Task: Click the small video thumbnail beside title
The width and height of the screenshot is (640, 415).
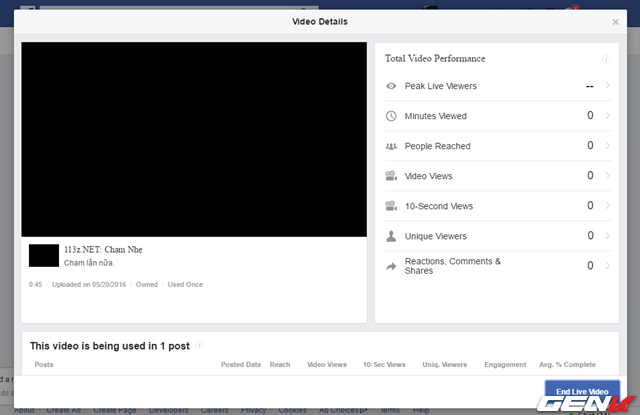Action: [x=44, y=255]
